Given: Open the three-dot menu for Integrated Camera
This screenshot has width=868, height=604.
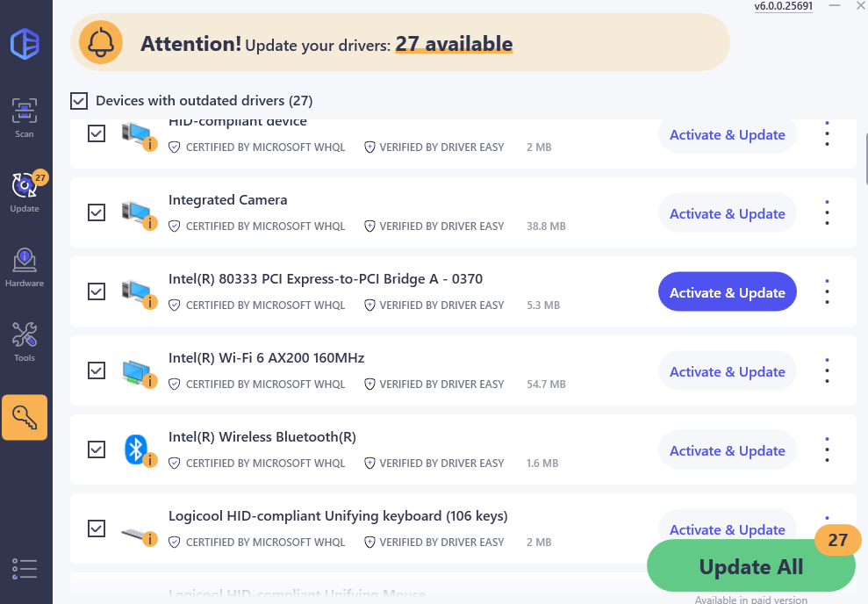Looking at the screenshot, I should tap(826, 212).
